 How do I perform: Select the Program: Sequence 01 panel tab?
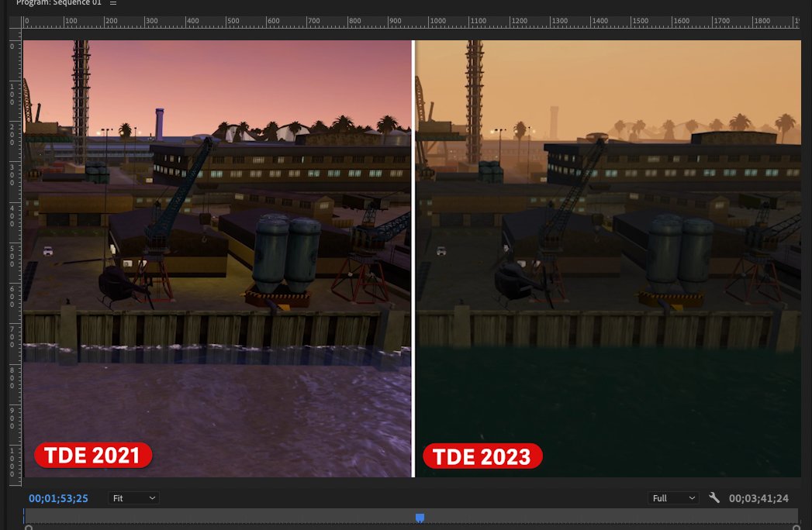coord(58,3)
